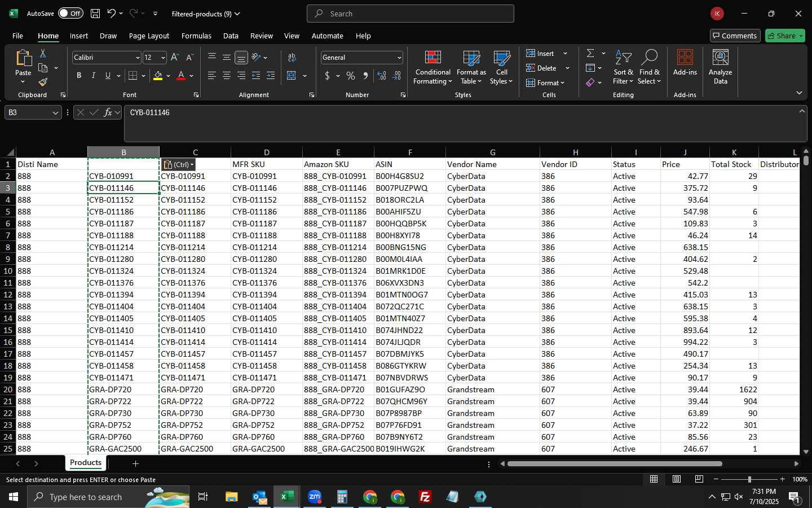Click the Find & Select button
Viewport: 812px width, 508px height.
[x=650, y=67]
